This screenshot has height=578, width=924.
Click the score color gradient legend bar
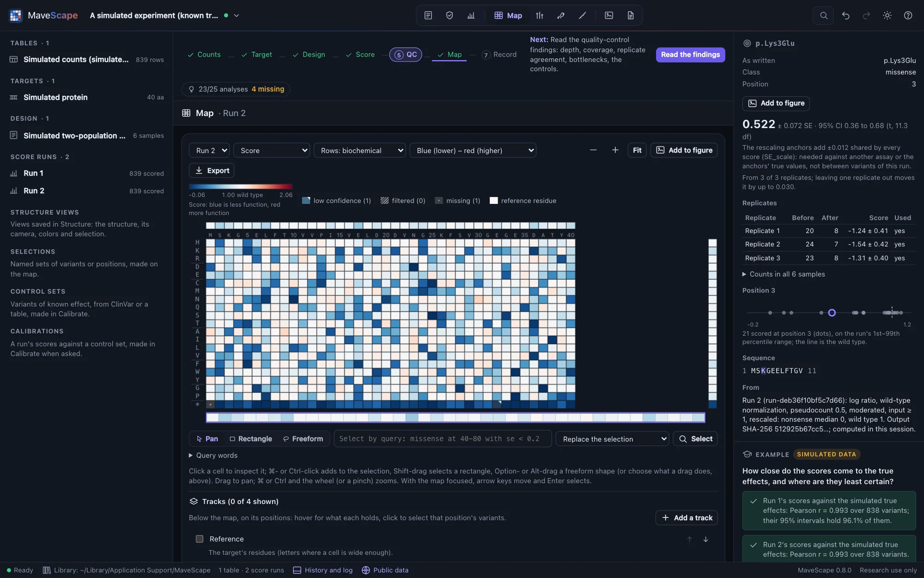coord(241,187)
